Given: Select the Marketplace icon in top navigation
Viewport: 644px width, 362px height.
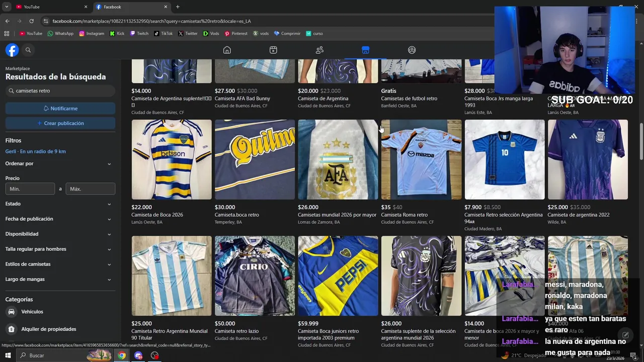Looking at the screenshot, I should tap(365, 50).
